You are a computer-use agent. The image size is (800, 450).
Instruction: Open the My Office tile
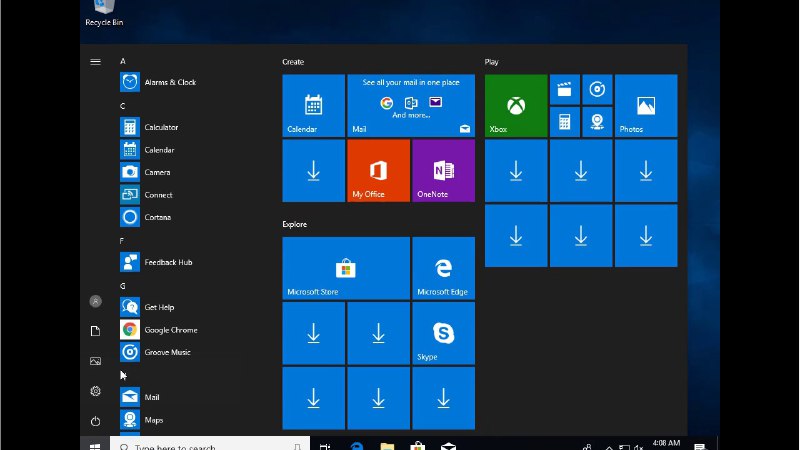click(378, 170)
